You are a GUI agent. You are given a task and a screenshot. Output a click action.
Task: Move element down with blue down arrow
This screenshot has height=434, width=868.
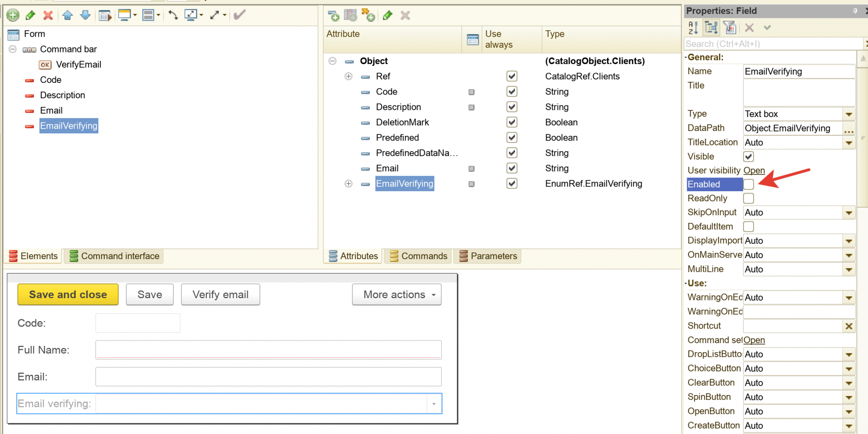pyautogui.click(x=85, y=15)
